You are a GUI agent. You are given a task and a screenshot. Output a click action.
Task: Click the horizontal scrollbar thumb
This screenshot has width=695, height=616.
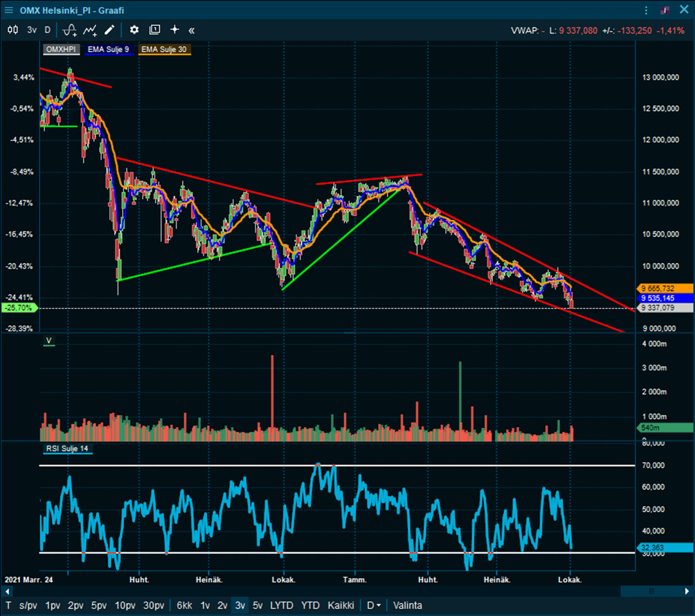pos(651,591)
